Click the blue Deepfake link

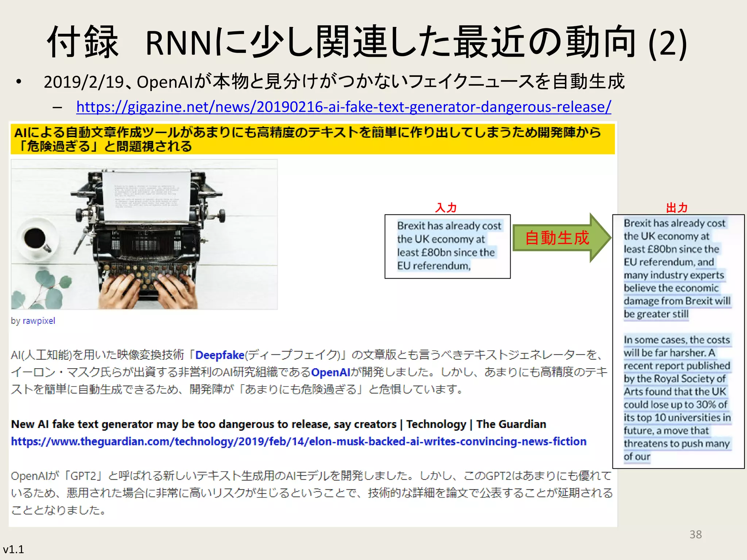click(220, 355)
